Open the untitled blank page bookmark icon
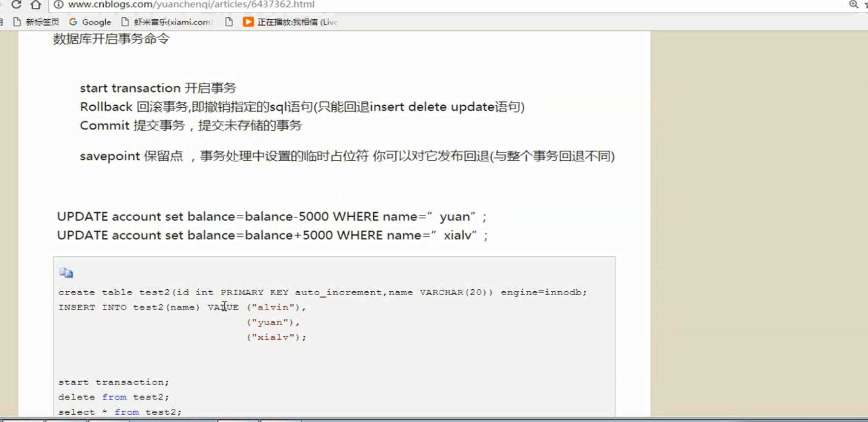 pyautogui.click(x=229, y=22)
